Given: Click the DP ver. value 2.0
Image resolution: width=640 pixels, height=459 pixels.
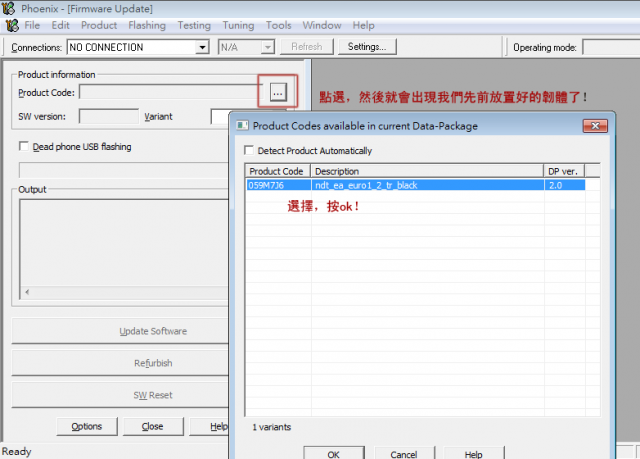Looking at the screenshot, I should click(556, 185).
